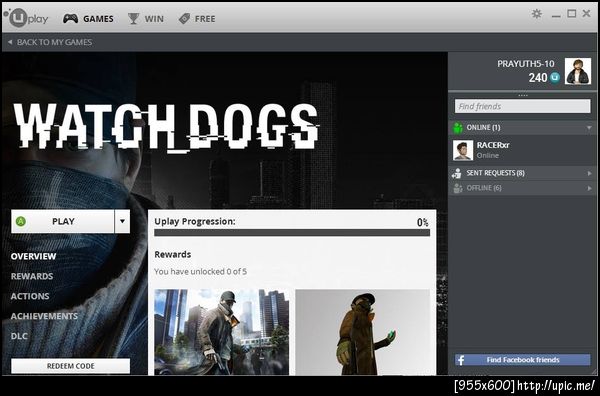Select the ACTIONS section

[30, 296]
